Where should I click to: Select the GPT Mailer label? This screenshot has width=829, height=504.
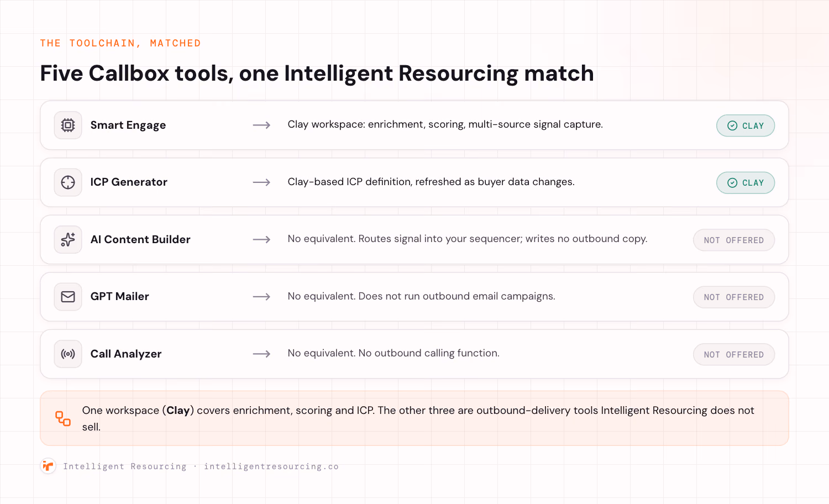(x=120, y=297)
